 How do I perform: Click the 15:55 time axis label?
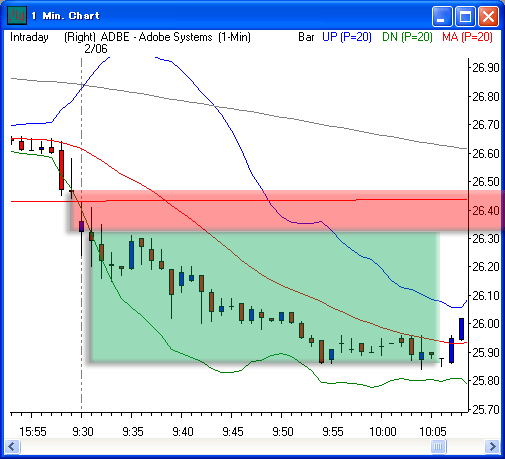pyautogui.click(x=33, y=432)
